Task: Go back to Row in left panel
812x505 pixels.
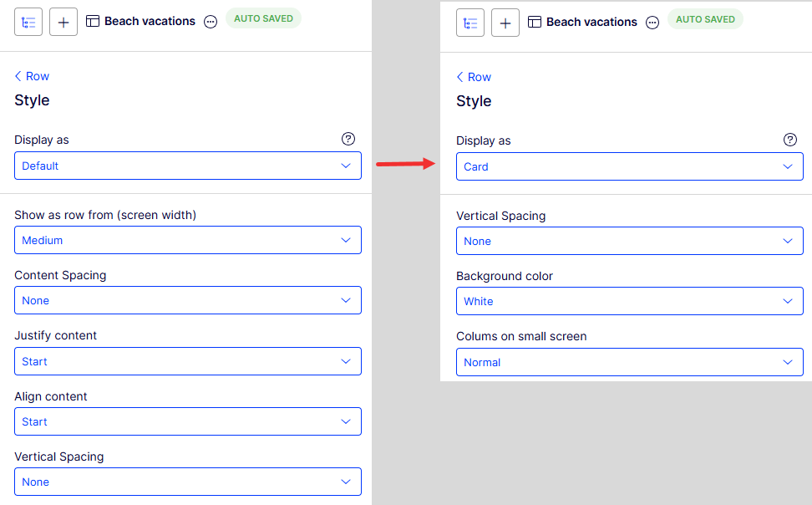Action: tap(32, 76)
